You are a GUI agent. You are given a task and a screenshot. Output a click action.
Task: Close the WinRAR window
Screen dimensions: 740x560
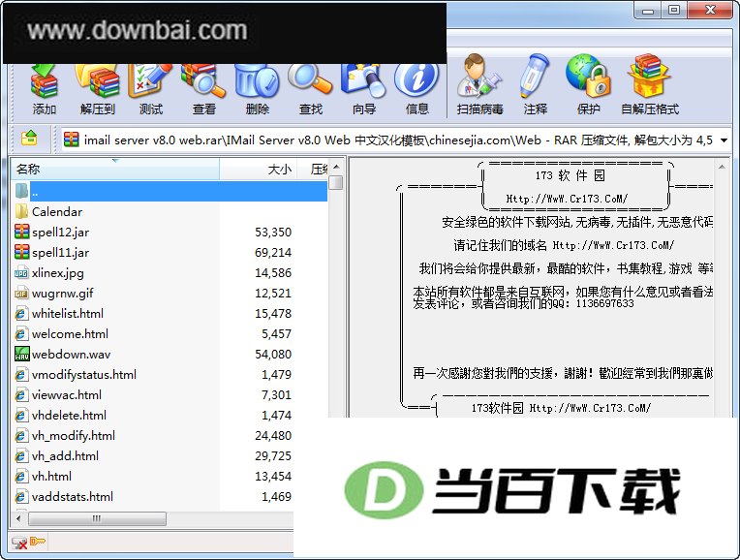click(710, 11)
